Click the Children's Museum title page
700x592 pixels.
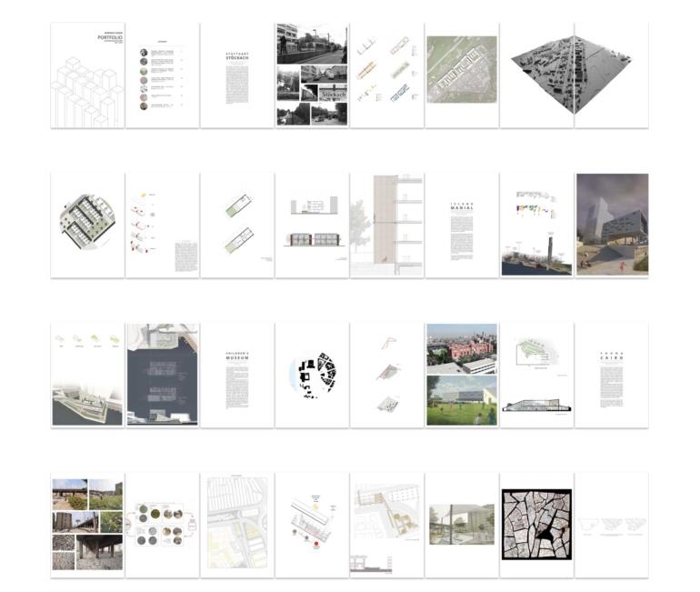(237, 375)
